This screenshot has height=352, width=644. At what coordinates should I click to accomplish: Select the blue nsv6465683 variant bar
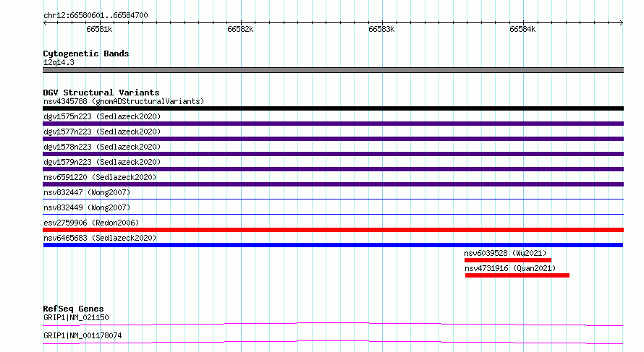point(333,245)
